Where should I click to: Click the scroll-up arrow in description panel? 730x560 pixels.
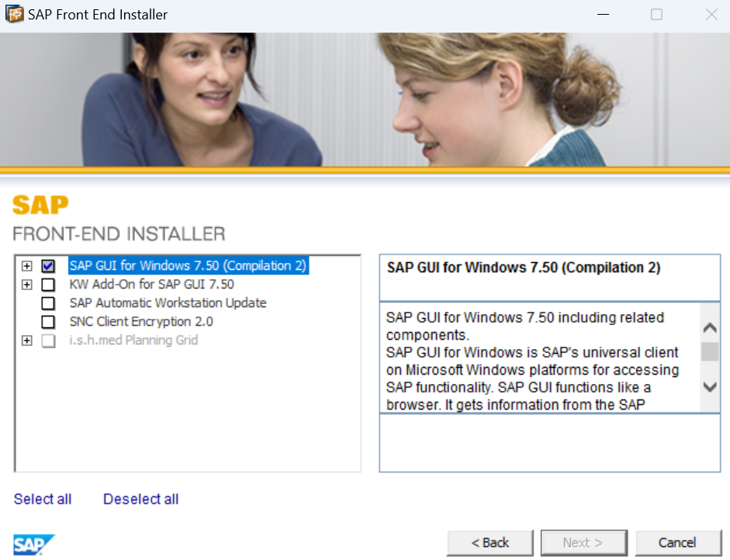710,327
